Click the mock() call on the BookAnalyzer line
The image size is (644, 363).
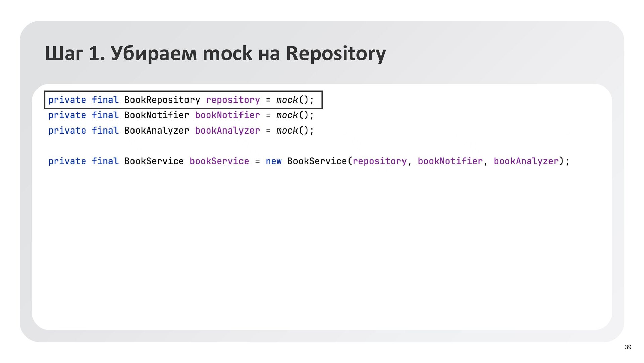click(x=291, y=131)
